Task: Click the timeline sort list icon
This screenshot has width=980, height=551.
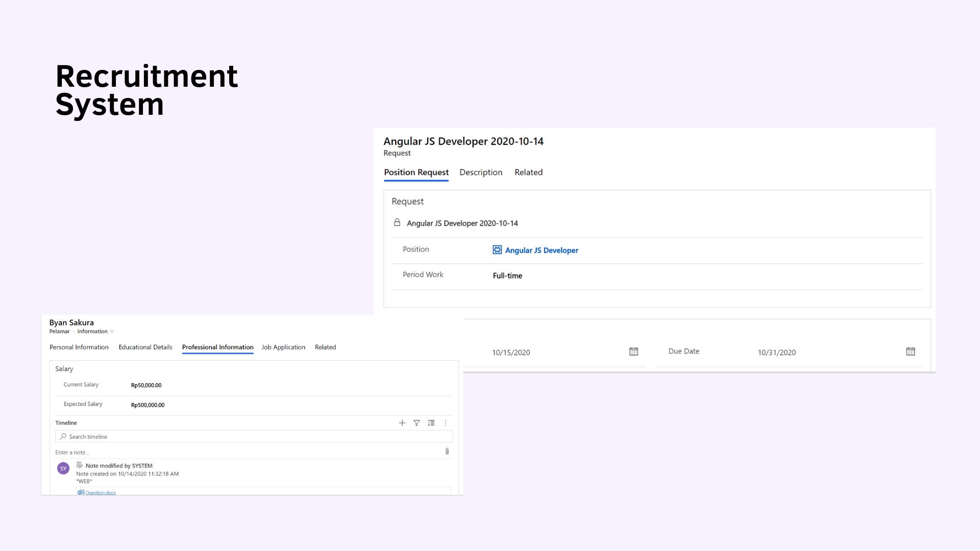Action: coord(431,423)
